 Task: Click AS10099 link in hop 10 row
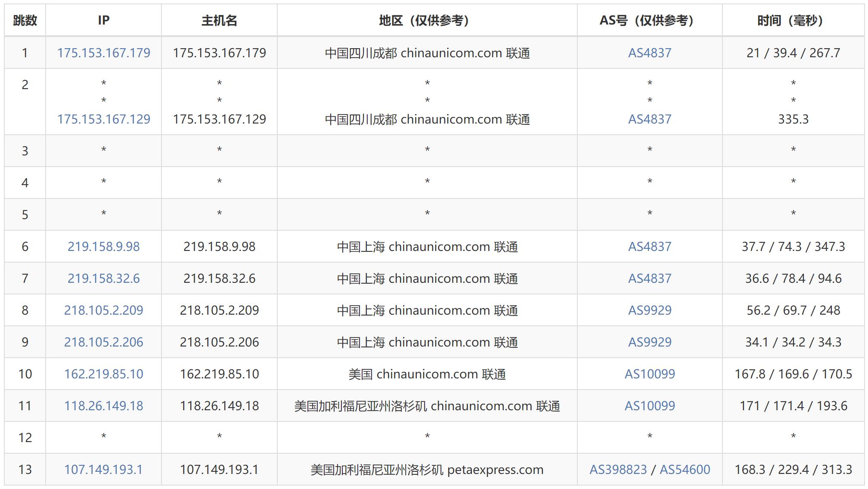[x=650, y=374]
